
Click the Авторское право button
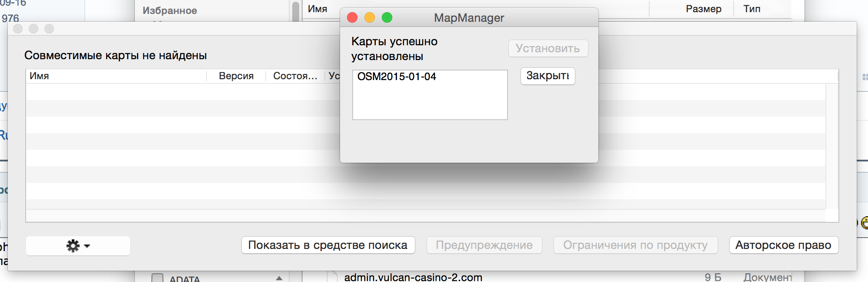click(784, 245)
